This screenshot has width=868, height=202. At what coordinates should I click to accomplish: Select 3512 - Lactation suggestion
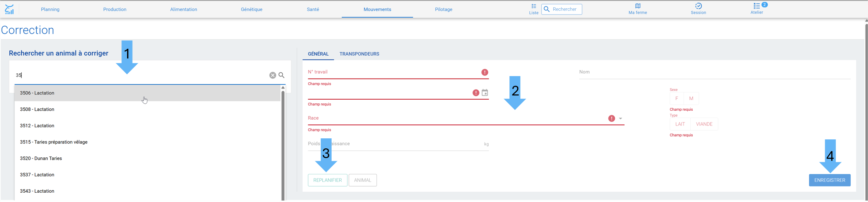point(147,126)
